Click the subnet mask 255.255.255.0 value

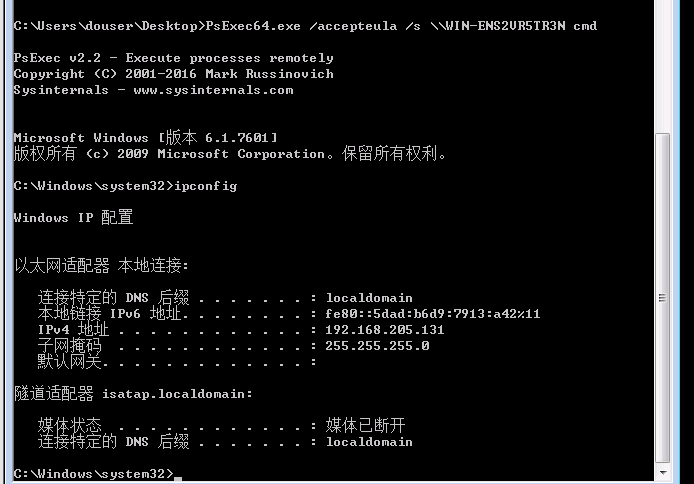377,346
